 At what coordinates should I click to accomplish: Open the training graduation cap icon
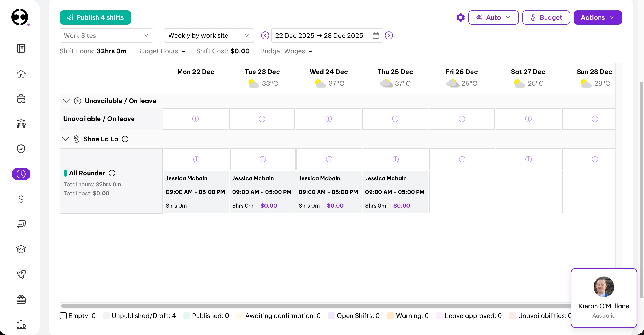[x=21, y=249]
